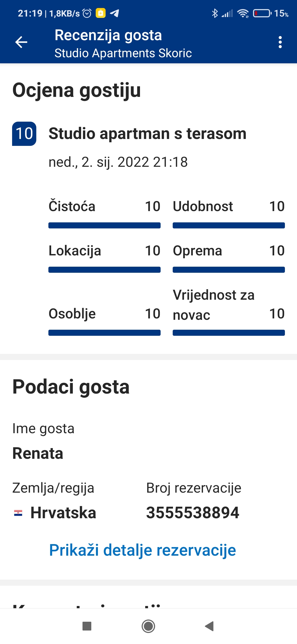
Task: Tap the Lokacija rating bar
Action: coord(105,270)
